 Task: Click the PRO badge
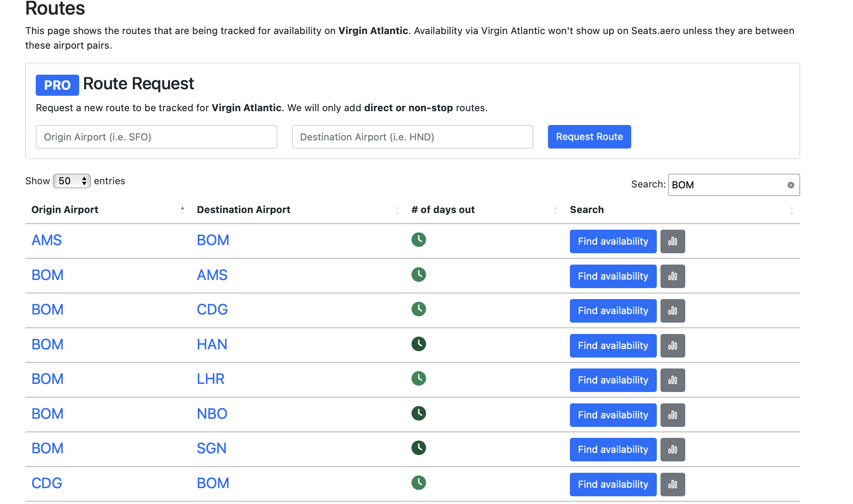click(57, 85)
